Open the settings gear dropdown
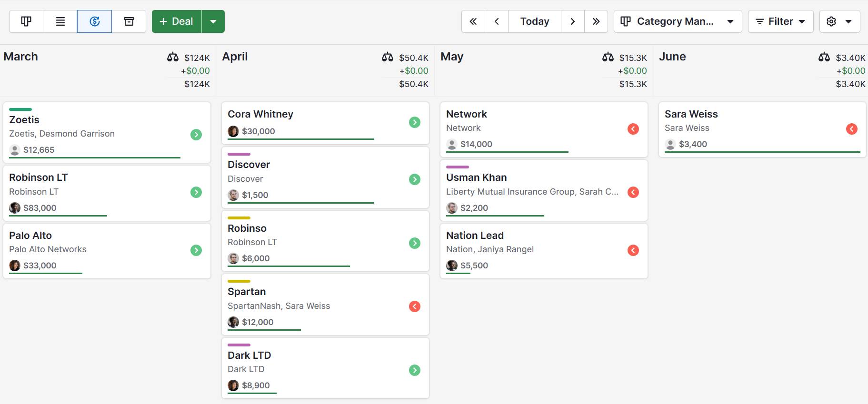 coord(840,21)
